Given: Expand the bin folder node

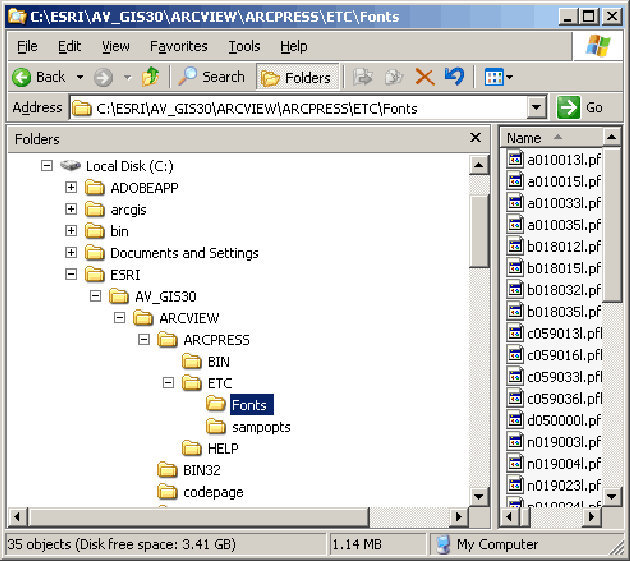Looking at the screenshot, I should point(71,231).
